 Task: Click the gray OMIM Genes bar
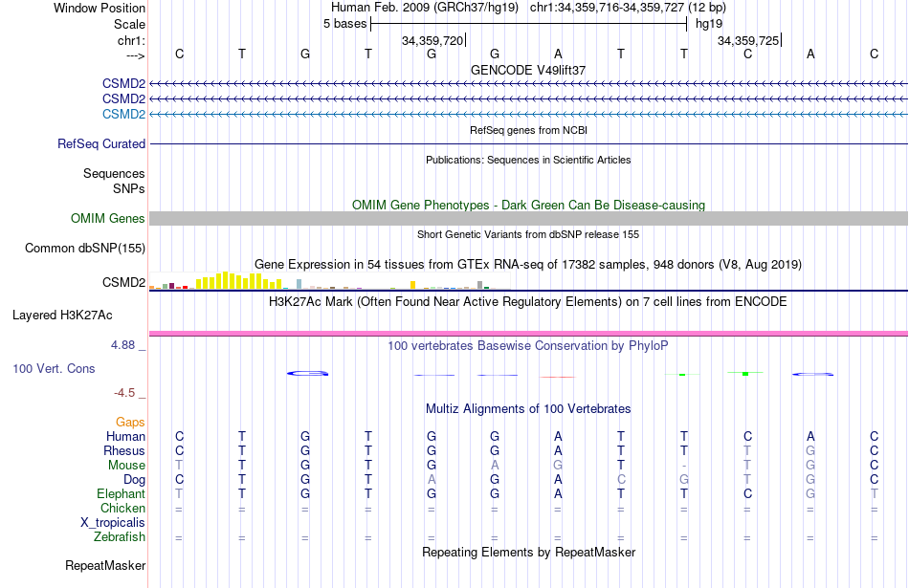point(529,218)
